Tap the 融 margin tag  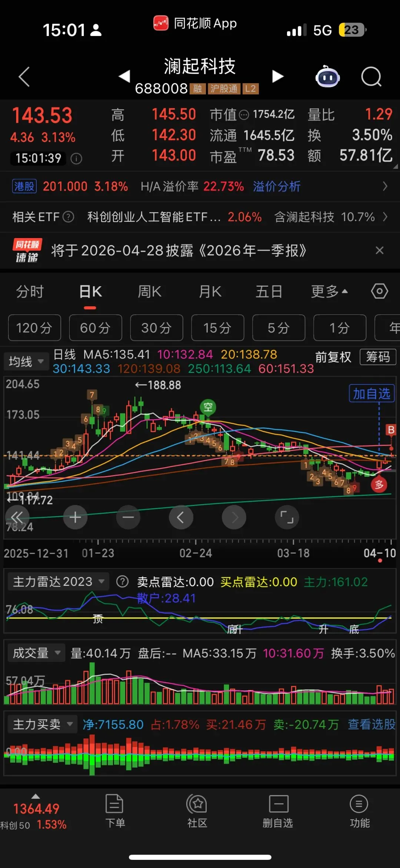(x=198, y=89)
